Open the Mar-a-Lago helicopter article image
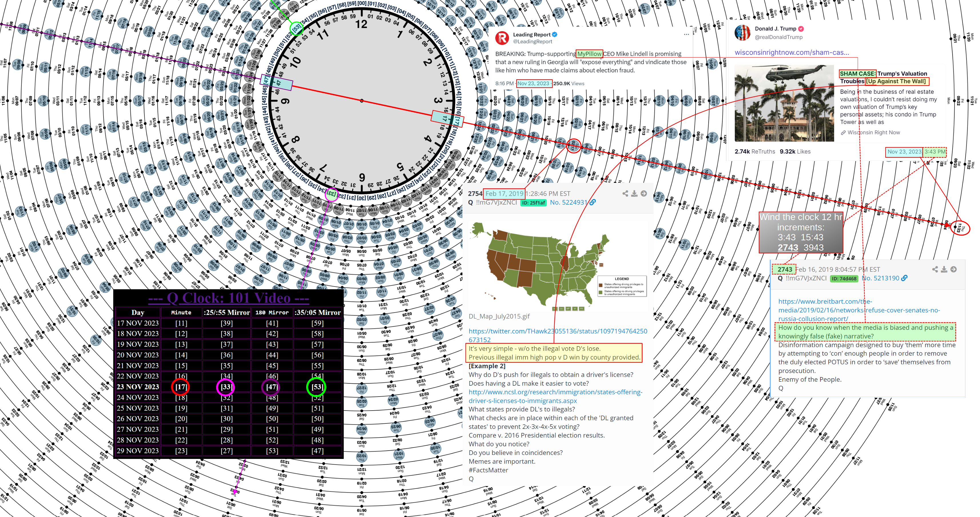The height and width of the screenshot is (517, 980). tap(784, 103)
